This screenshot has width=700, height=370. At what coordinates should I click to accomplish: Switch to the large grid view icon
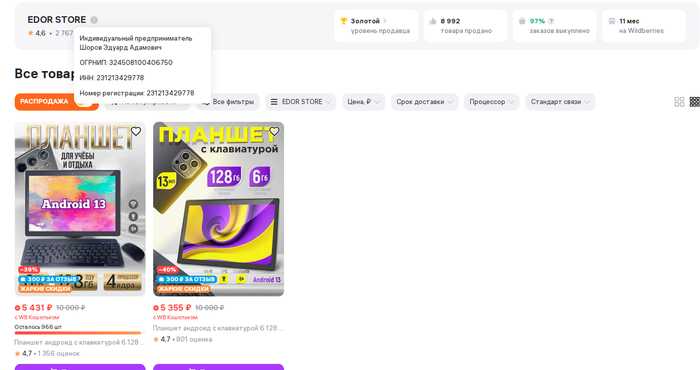click(679, 102)
